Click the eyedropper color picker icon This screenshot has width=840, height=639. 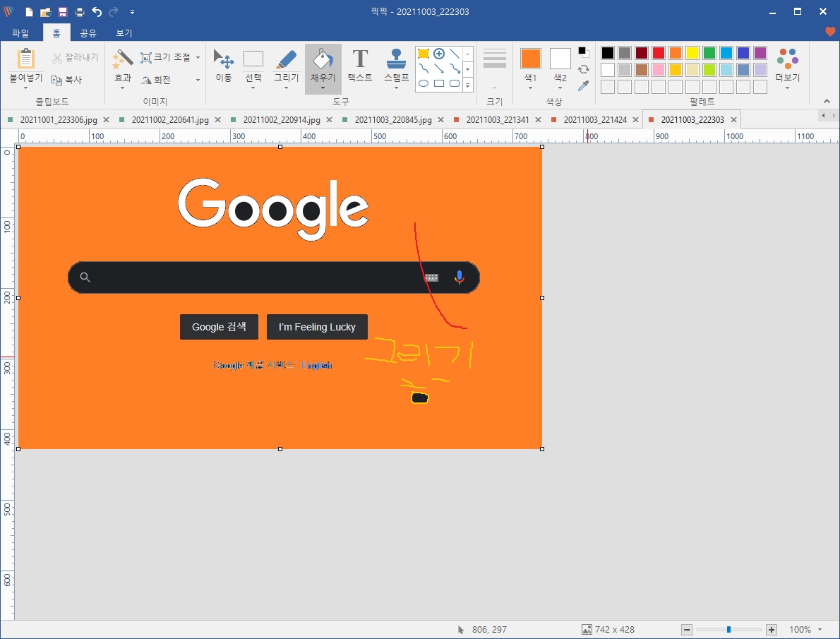coord(583,86)
